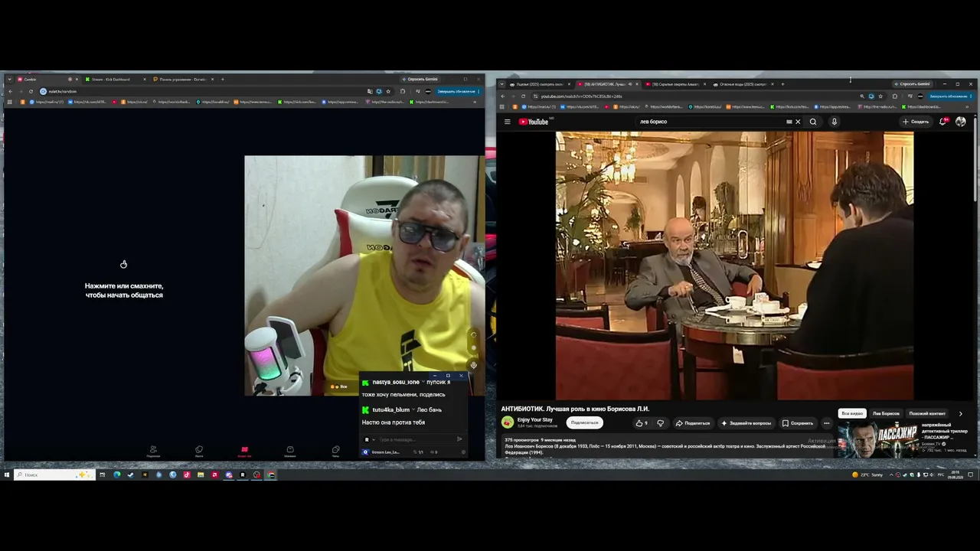Expand hidden bookmarks in the left browser
This screenshot has width=980, height=551.
pos(475,102)
